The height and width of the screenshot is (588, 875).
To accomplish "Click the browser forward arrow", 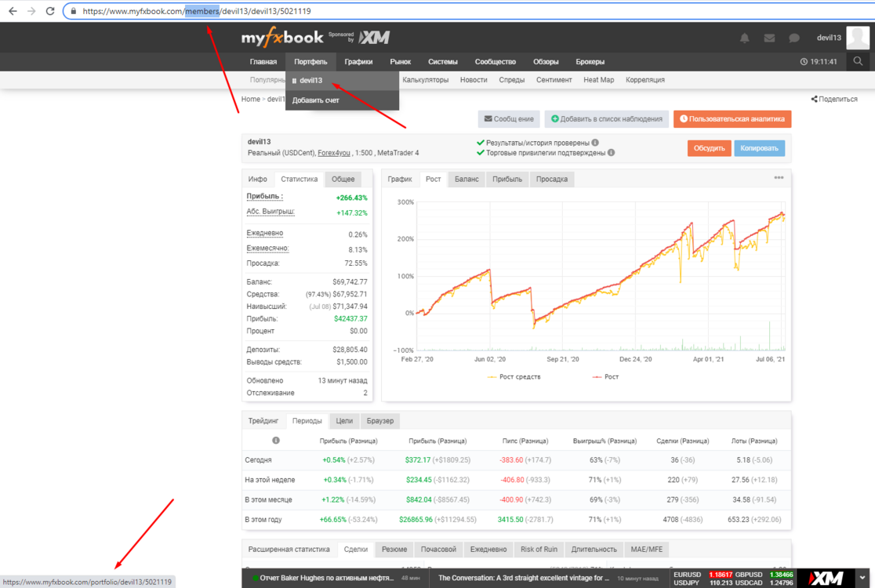I will (x=31, y=11).
